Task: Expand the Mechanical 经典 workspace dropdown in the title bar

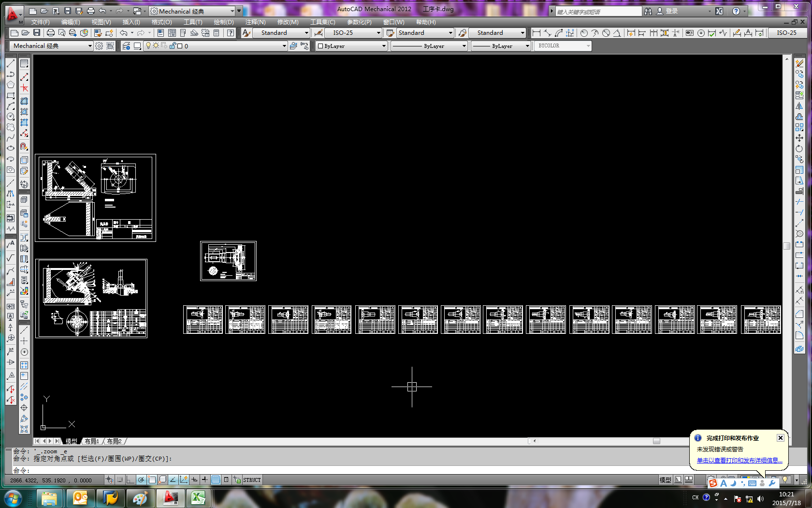Action: [232, 11]
